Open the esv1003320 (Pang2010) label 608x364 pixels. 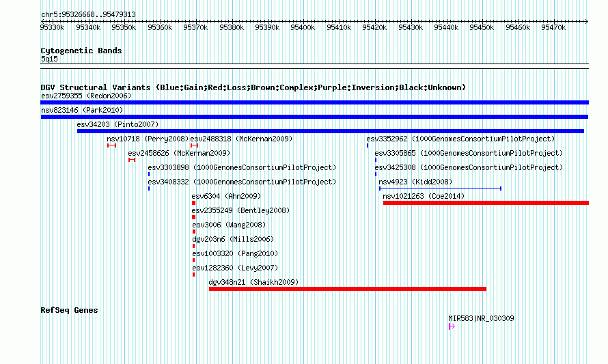[236, 253]
